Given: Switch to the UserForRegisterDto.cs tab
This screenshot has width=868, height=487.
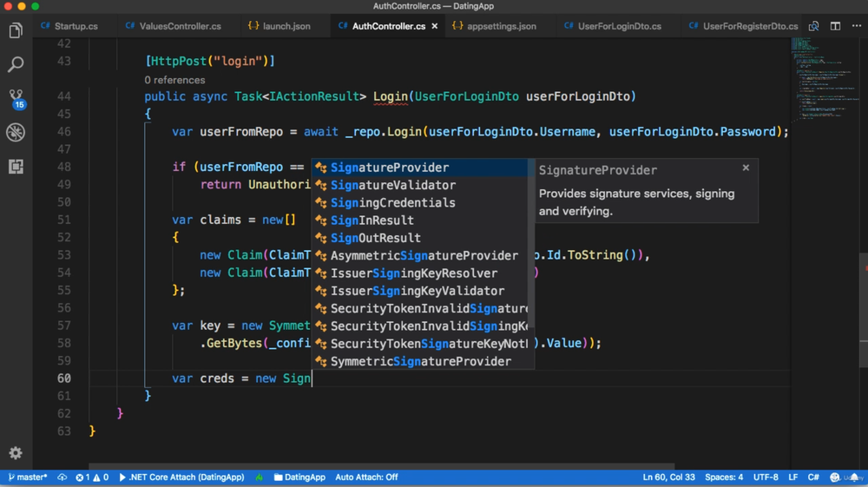Looking at the screenshot, I should click(744, 26).
